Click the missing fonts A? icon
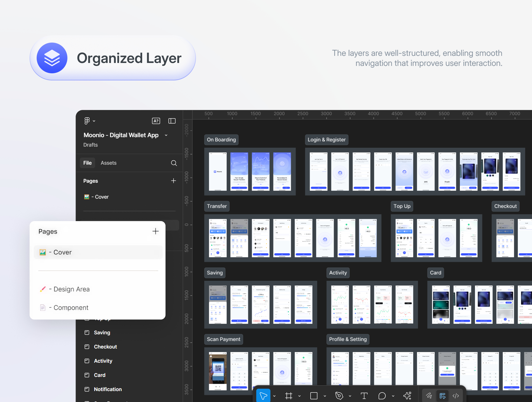Viewport: 532px width, 402px height. 156,121
